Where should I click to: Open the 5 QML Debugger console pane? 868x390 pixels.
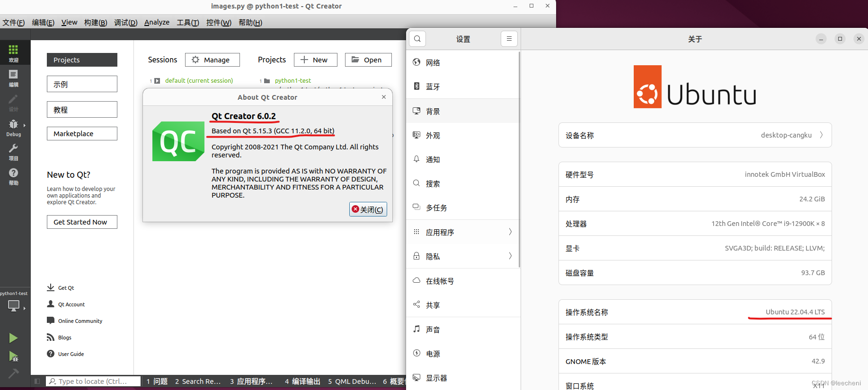pos(352,381)
